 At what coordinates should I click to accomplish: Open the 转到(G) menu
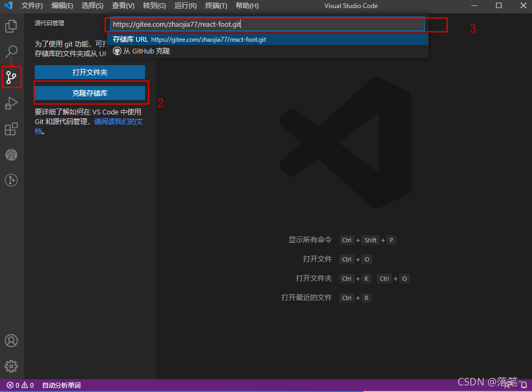[x=154, y=6]
